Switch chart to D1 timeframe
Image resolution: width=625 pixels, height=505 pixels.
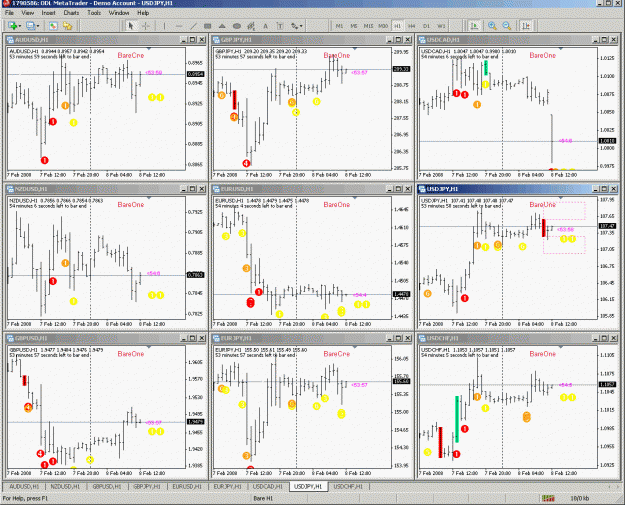(426, 26)
